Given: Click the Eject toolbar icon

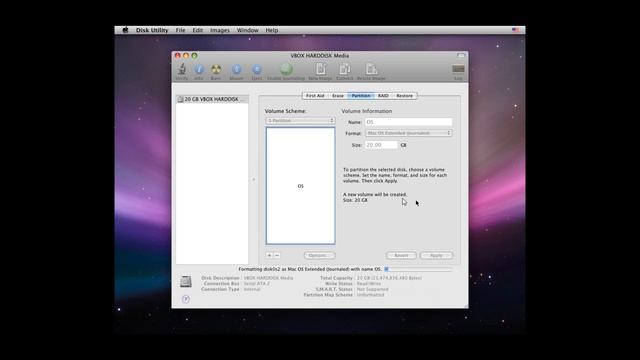Looking at the screenshot, I should point(257,69).
